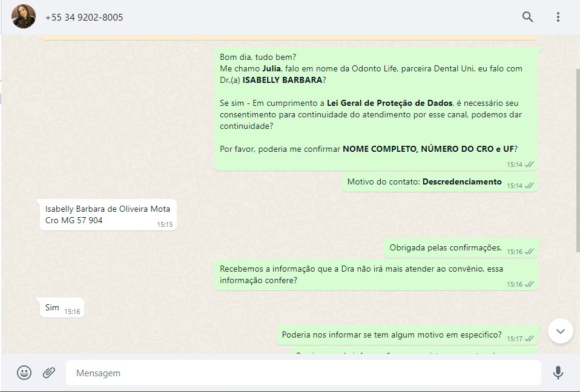The width and height of the screenshot is (580, 392).
Task: Click the bold "Lei Geral de Proteção de Dados" text
Action: pos(389,103)
